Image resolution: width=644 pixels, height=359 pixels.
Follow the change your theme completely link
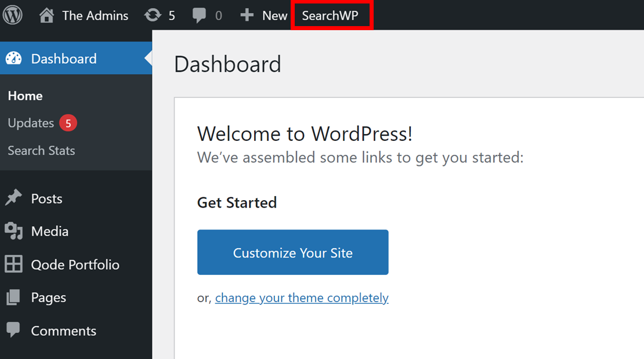[x=302, y=298]
